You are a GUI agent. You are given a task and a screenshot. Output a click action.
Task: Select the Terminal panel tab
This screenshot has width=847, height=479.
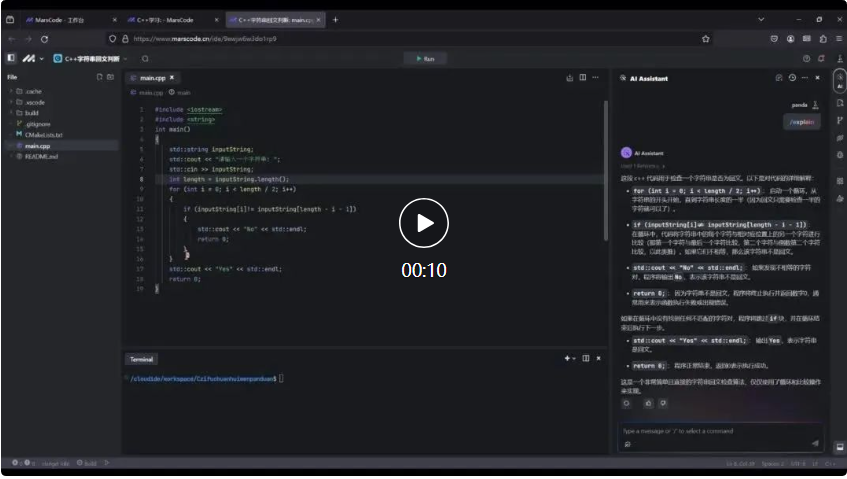point(141,358)
